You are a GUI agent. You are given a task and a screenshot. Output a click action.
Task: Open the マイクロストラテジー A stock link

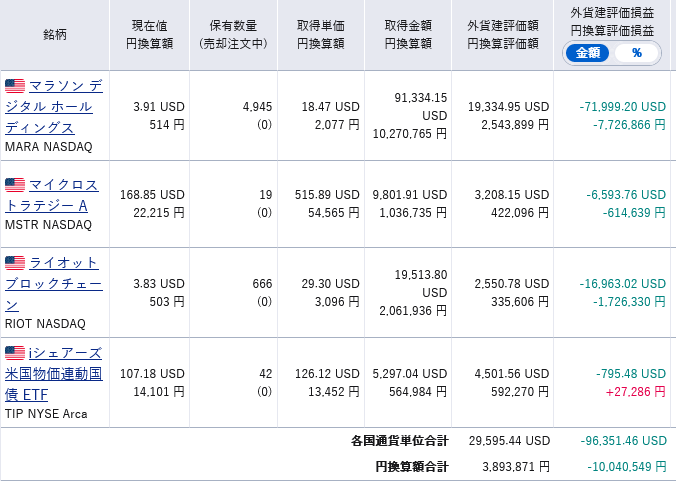point(52,195)
